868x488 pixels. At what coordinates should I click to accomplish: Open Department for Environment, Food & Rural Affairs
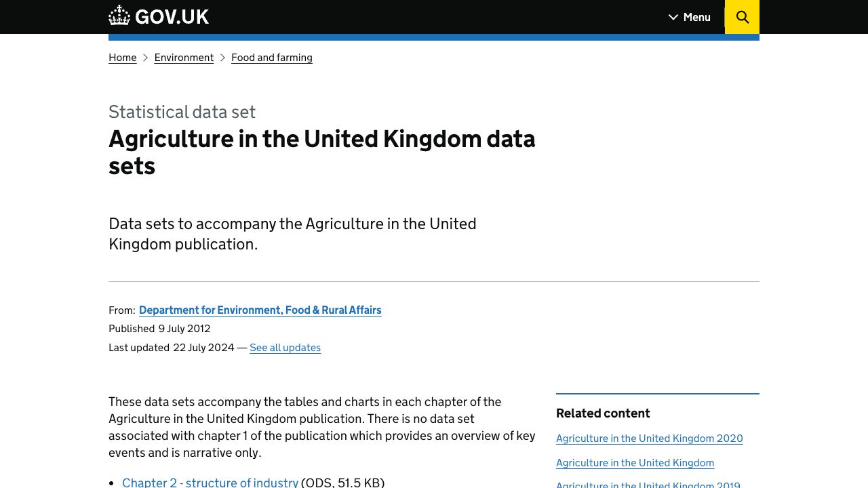(260, 310)
